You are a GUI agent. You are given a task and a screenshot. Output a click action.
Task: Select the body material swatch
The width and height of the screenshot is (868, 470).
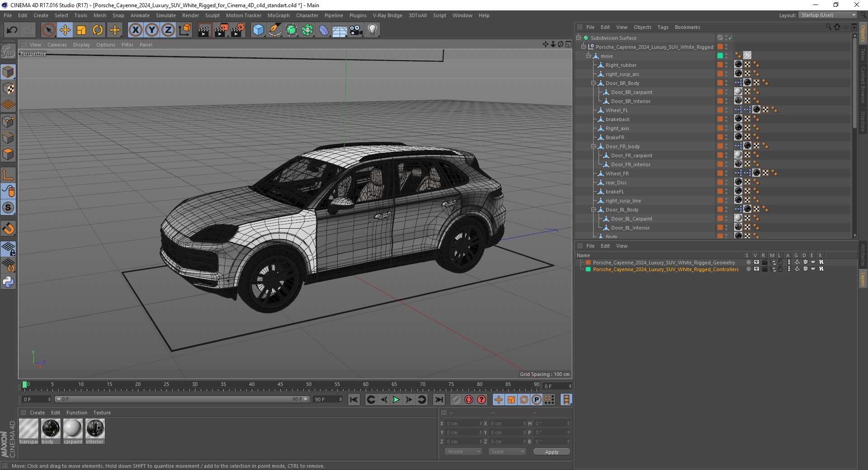tap(51, 431)
